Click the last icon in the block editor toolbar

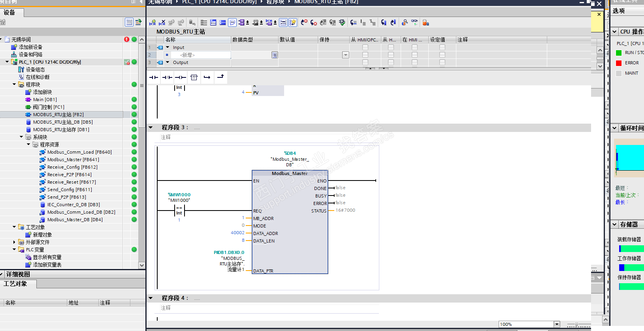pyautogui.click(x=426, y=23)
